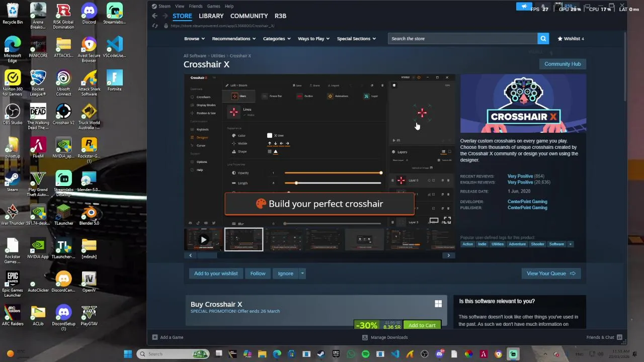Open the Wishlist star link
The image size is (644, 362).
pos(571,39)
